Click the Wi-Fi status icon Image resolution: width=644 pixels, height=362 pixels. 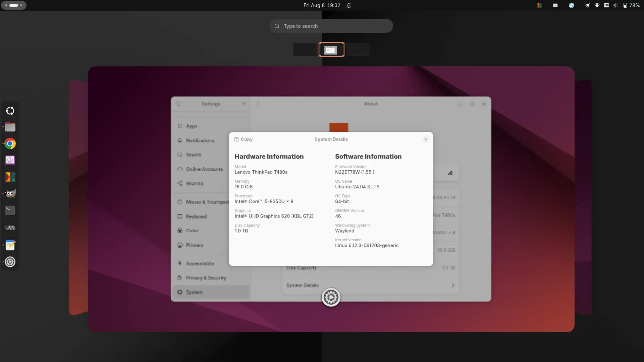(x=597, y=5)
